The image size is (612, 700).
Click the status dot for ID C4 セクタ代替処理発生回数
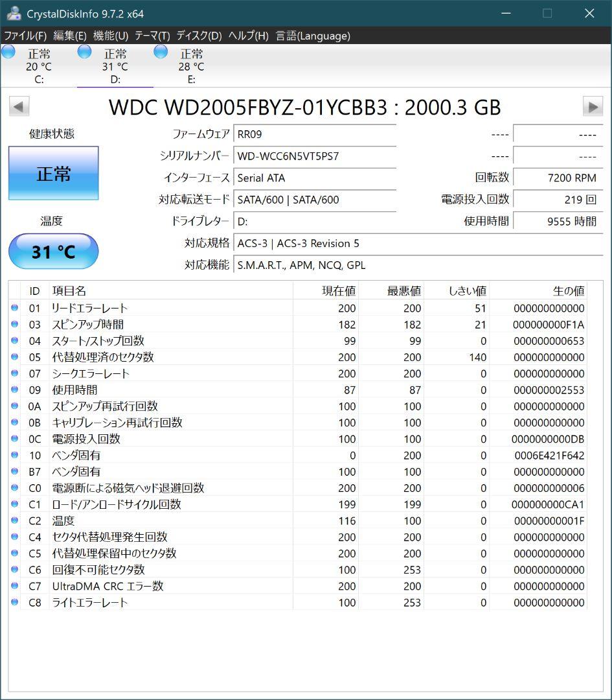(x=14, y=537)
